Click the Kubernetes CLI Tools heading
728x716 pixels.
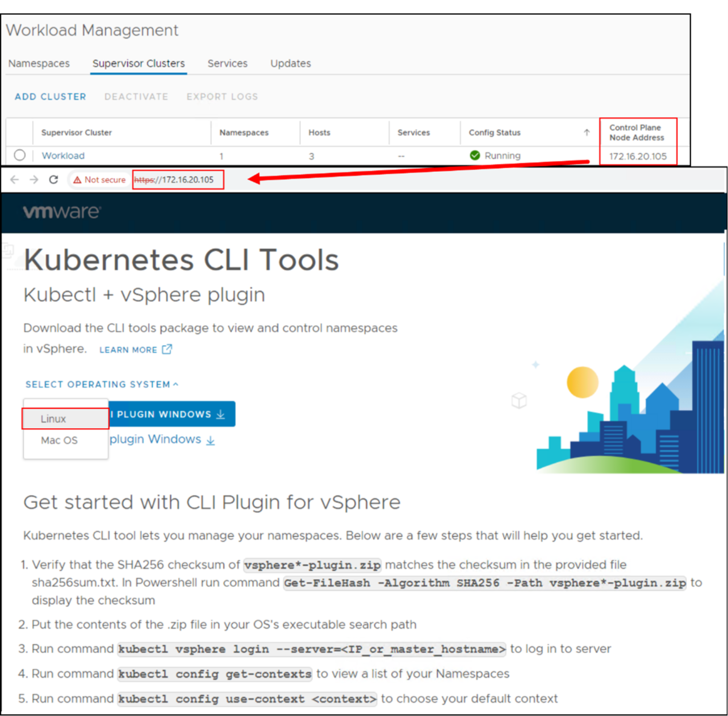[181, 259]
